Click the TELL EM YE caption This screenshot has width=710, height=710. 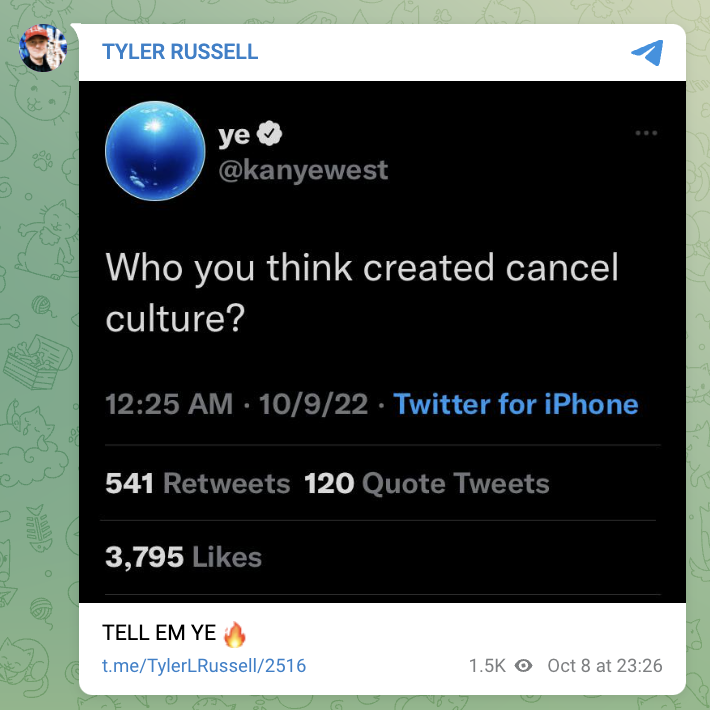[159, 633]
